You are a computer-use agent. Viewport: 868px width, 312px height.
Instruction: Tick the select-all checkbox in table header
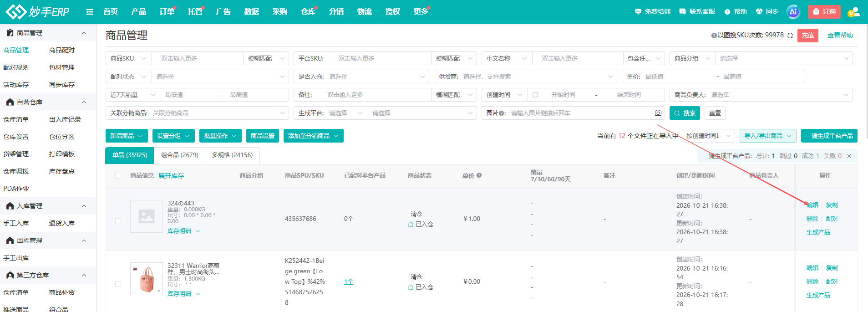(x=118, y=175)
